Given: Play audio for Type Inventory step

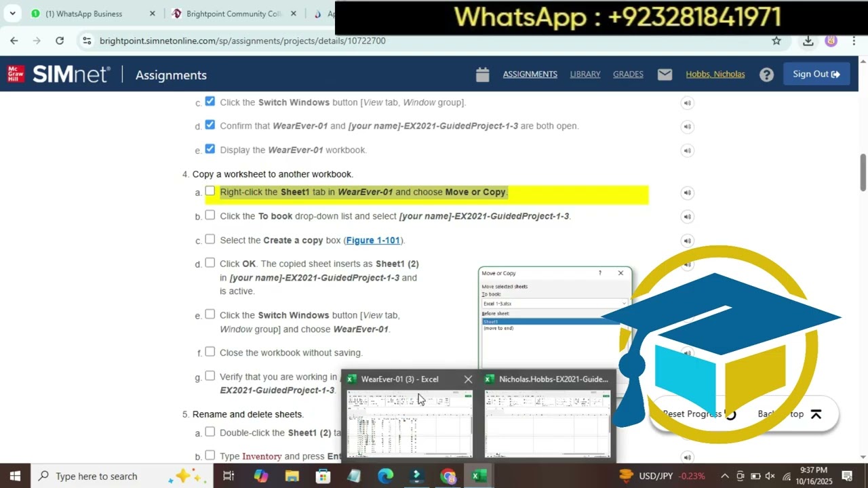Looking at the screenshot, I should [x=687, y=457].
